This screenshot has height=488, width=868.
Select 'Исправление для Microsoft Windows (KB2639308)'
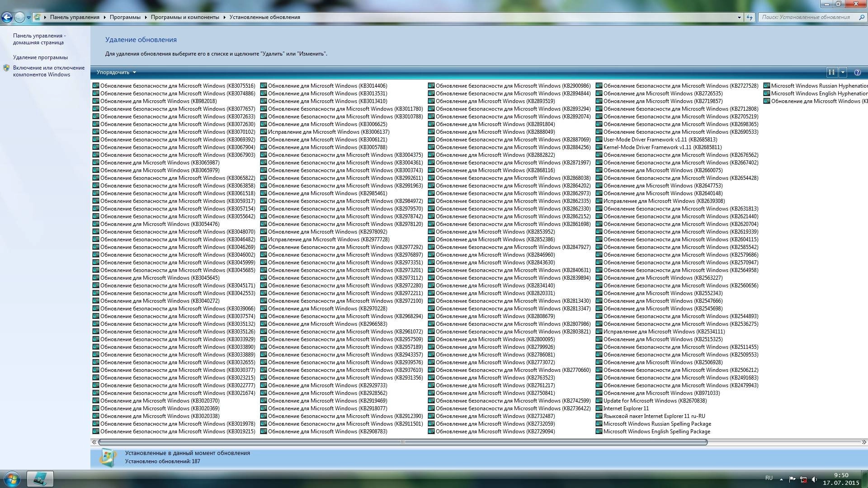[660, 201]
